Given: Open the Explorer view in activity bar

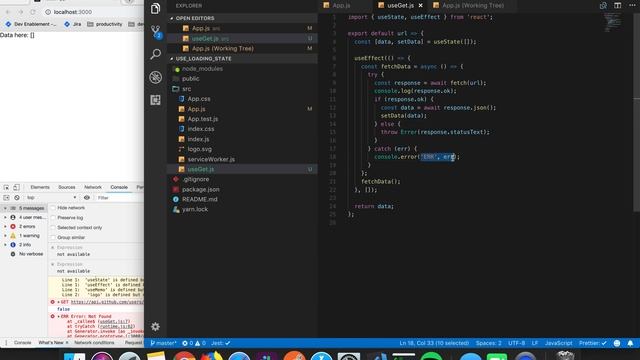Looking at the screenshot, I should pyautogui.click(x=155, y=8).
